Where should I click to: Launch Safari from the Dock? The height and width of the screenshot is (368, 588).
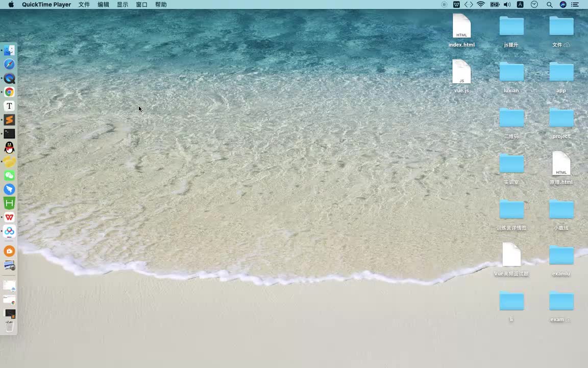pyautogui.click(x=9, y=64)
